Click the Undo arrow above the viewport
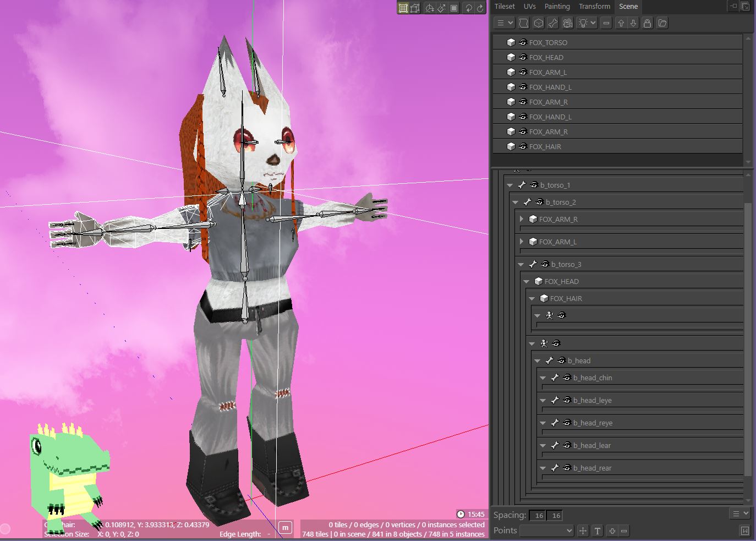 click(x=469, y=8)
